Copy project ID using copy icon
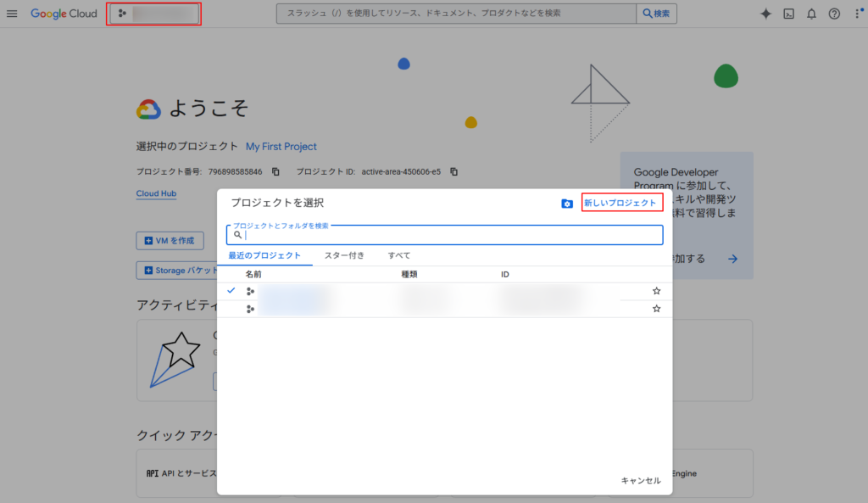 (x=453, y=171)
